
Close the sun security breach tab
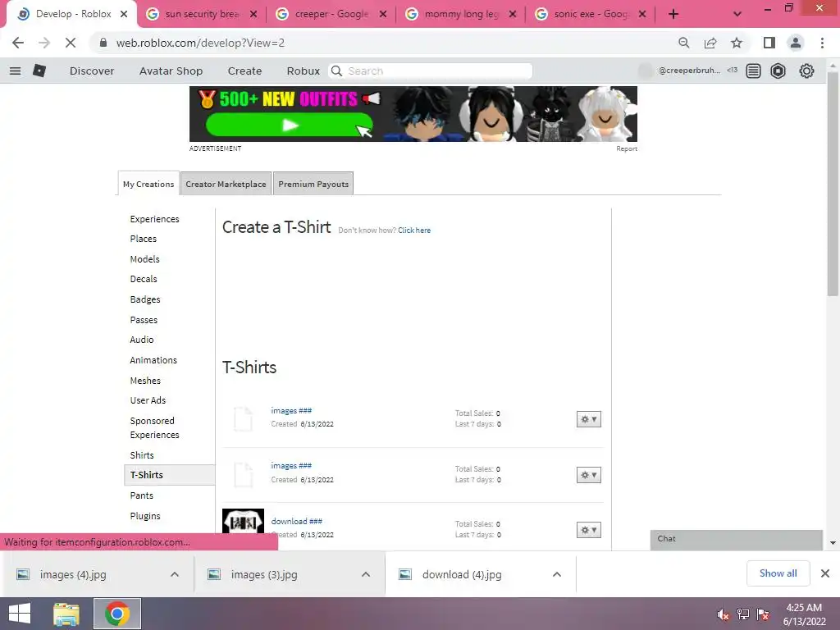pyautogui.click(x=253, y=14)
